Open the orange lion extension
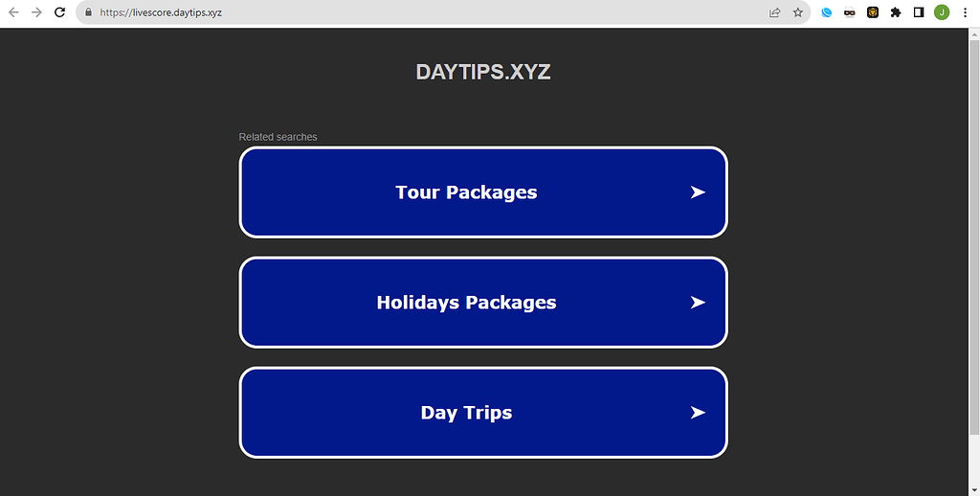The width and height of the screenshot is (980, 496). 873,12
